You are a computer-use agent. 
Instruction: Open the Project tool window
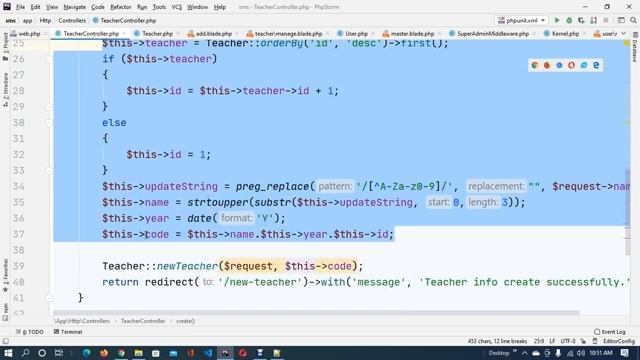click(x=5, y=47)
